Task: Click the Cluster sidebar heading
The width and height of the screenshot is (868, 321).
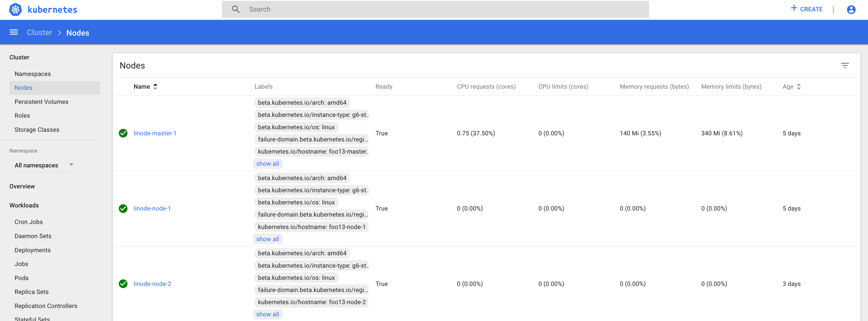Action: (x=20, y=57)
